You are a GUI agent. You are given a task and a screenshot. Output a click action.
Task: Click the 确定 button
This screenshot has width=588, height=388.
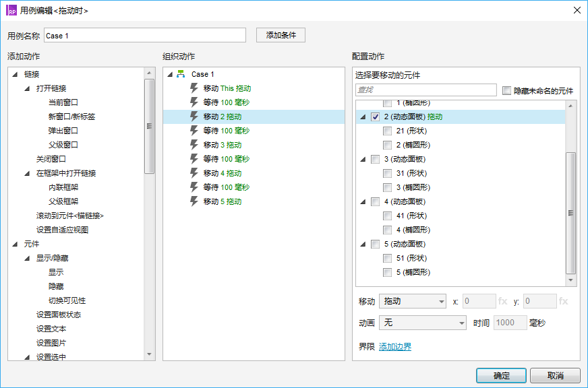coord(501,375)
